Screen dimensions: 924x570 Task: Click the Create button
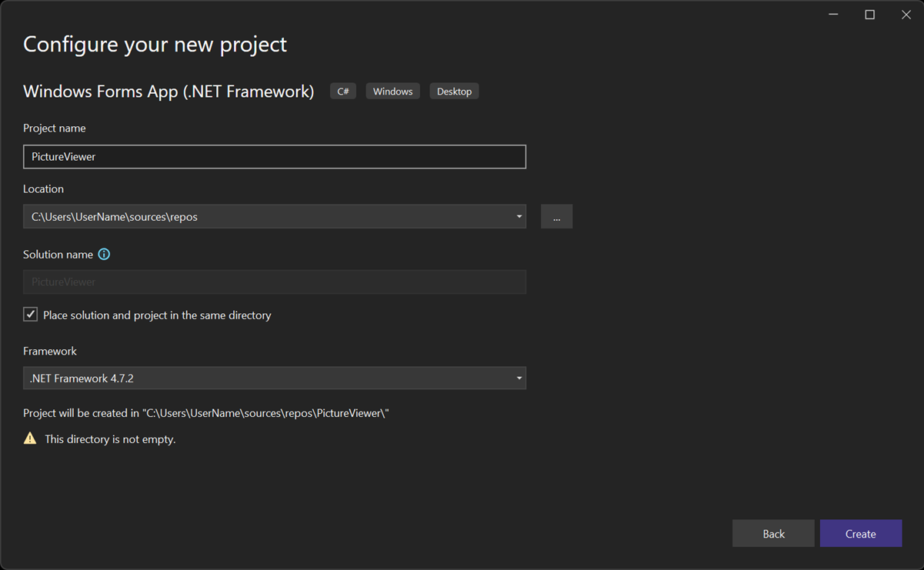(x=861, y=533)
